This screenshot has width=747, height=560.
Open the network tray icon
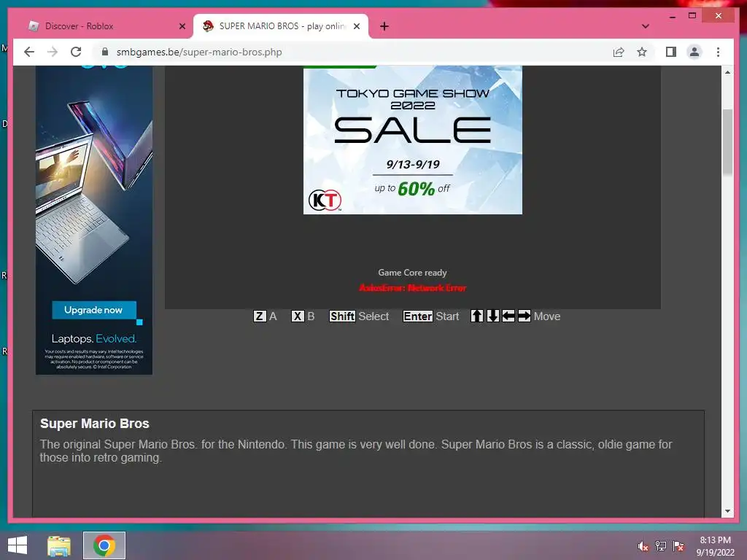[661, 546]
